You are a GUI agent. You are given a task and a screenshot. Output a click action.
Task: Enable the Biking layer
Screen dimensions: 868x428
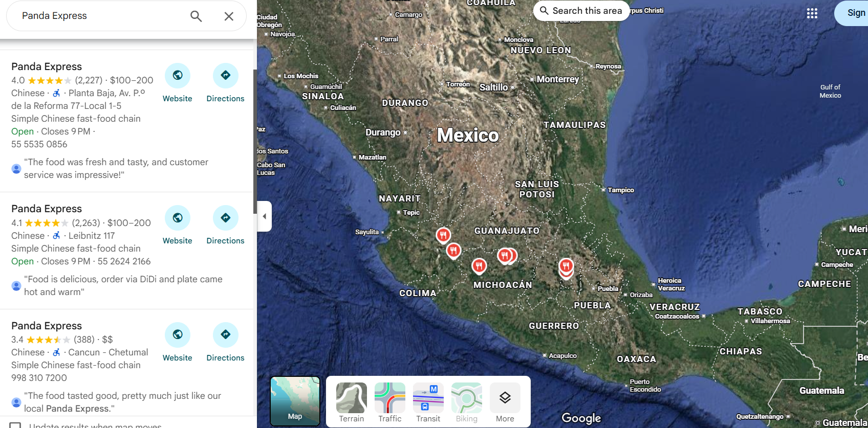[467, 402]
